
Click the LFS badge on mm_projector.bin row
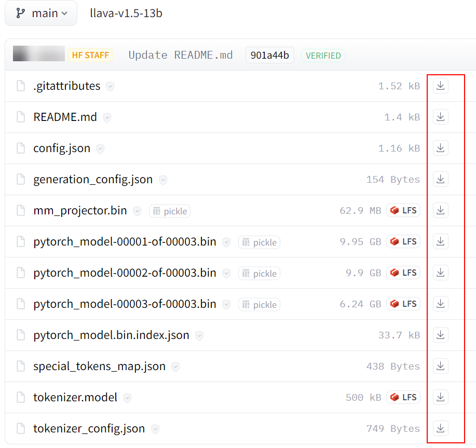point(403,210)
